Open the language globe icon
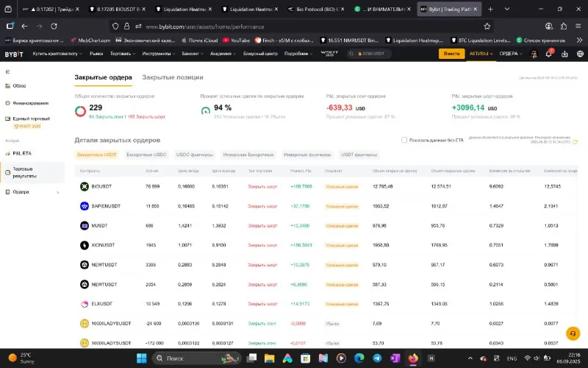The height and width of the screenshot is (368, 588). (580, 54)
